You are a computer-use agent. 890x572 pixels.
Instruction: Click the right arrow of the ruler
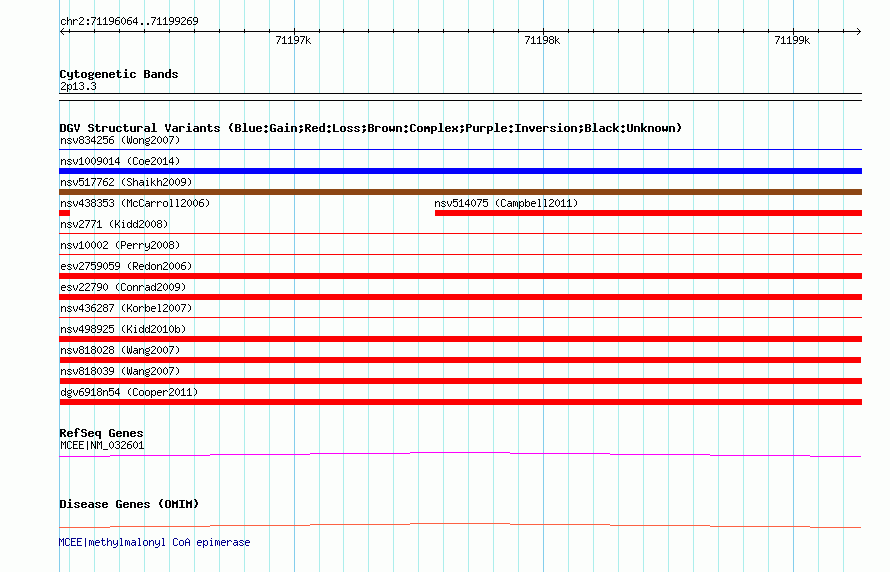[858, 32]
